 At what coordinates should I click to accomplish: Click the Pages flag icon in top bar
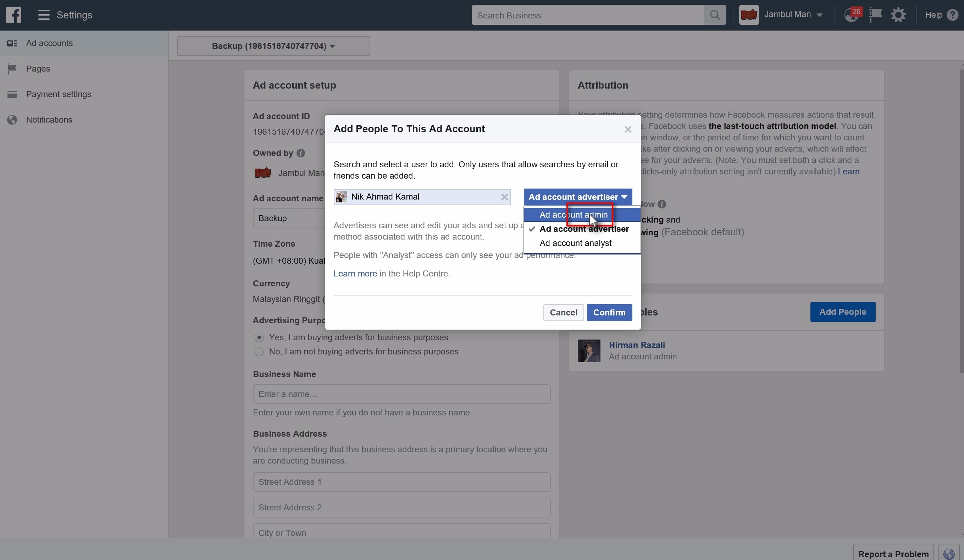click(x=875, y=15)
